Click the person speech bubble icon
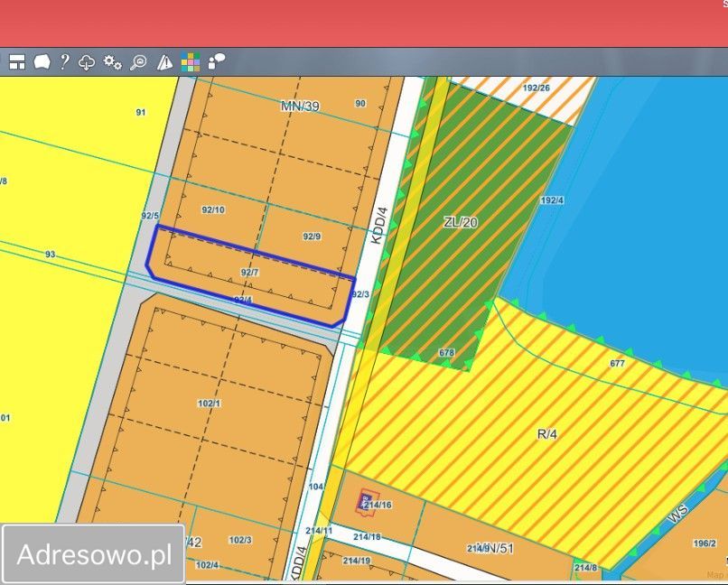Screen dimensions: 728x585 pyautogui.click(x=216, y=62)
